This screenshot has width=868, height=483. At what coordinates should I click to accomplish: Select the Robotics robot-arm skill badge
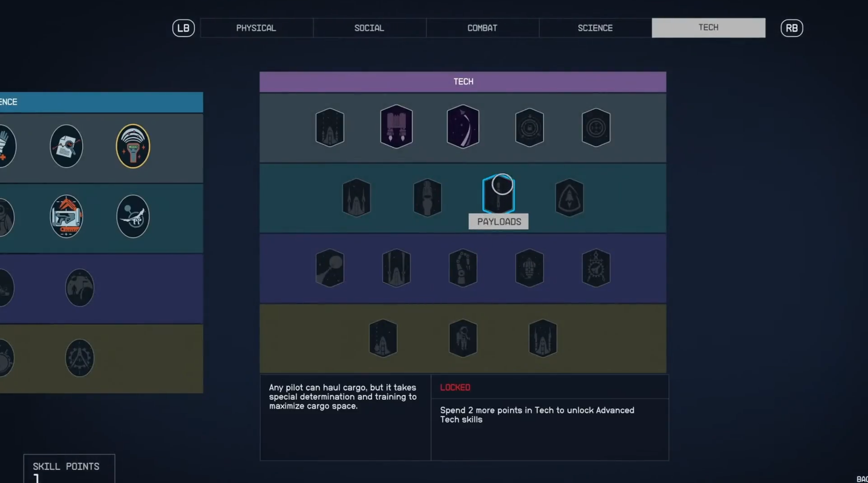tap(463, 268)
